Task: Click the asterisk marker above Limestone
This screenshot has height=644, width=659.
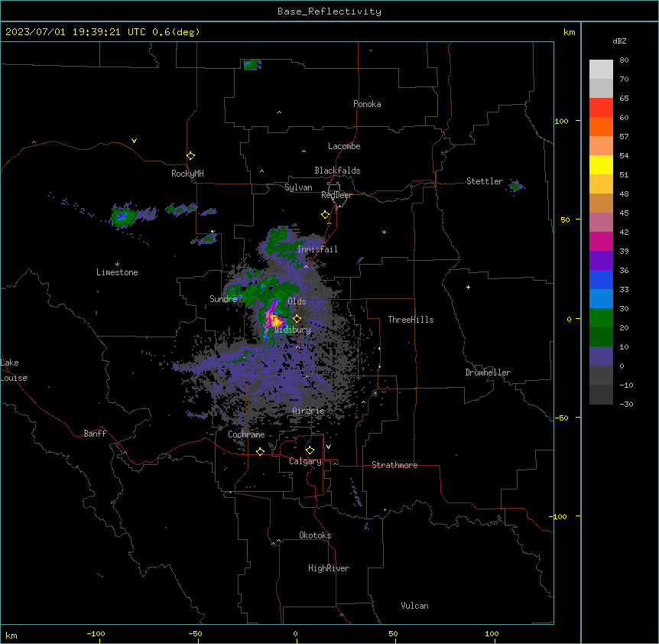Action: pos(117,265)
